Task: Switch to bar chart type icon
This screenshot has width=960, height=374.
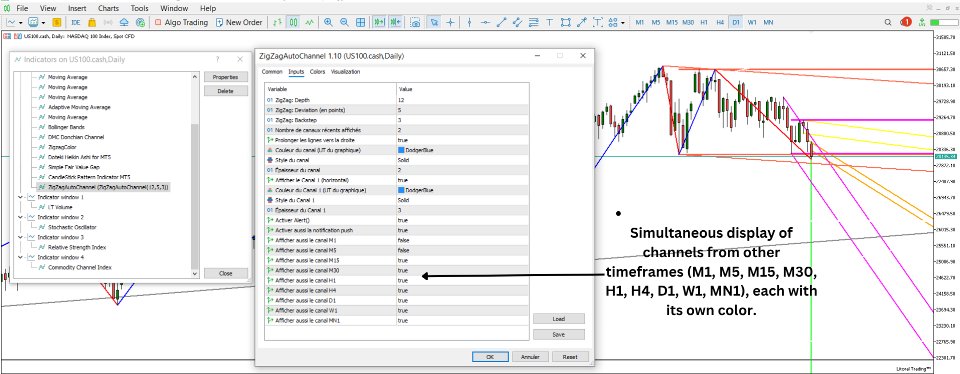Action: pos(277,22)
